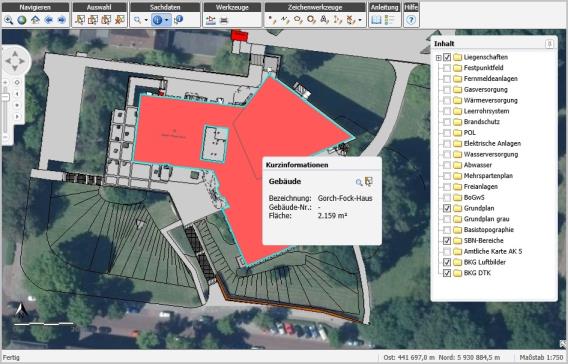
Task: Click the Anleitung toolbar header
Action: pyautogui.click(x=384, y=7)
